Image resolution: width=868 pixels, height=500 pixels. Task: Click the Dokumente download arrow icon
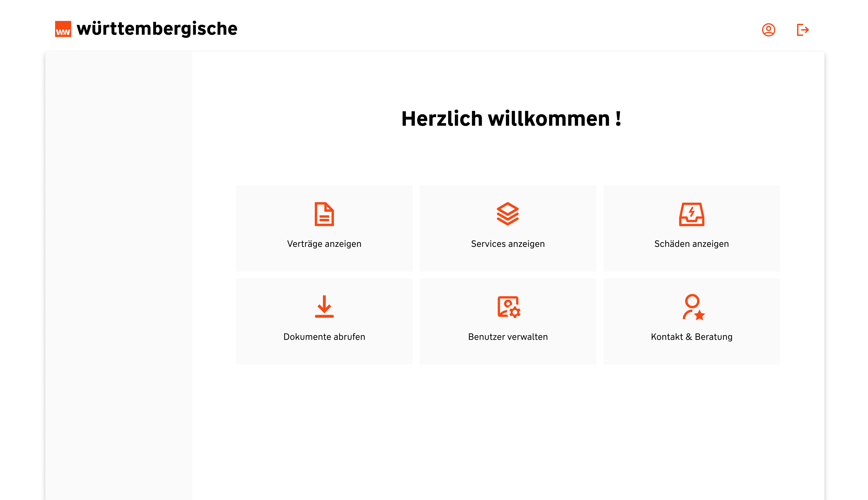point(324,306)
